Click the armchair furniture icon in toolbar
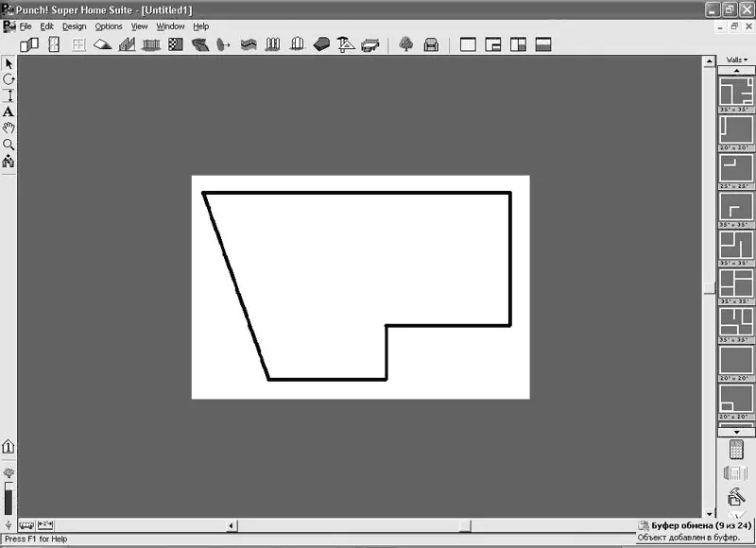Image resolution: width=756 pixels, height=548 pixels. (431, 44)
